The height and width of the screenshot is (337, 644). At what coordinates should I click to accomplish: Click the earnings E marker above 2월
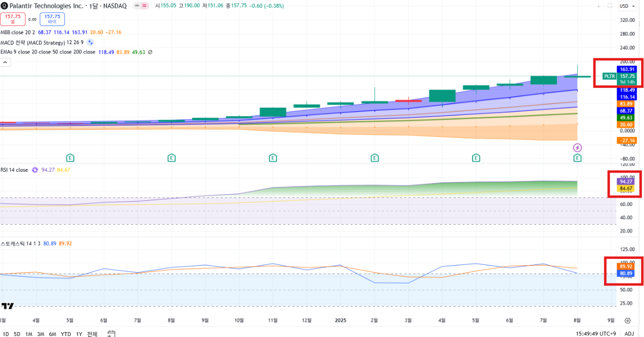[375, 158]
